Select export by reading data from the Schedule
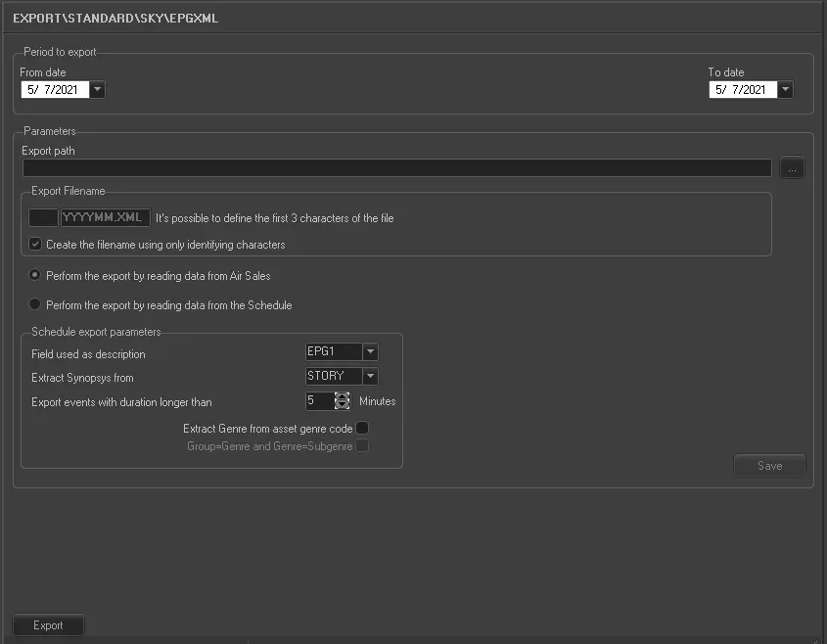This screenshot has width=827, height=644. [x=36, y=304]
